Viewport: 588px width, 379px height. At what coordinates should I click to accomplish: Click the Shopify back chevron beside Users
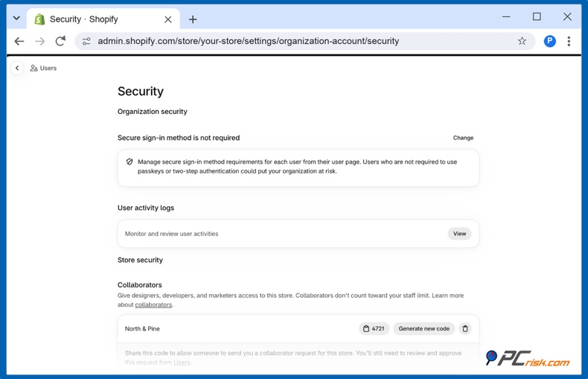click(17, 68)
